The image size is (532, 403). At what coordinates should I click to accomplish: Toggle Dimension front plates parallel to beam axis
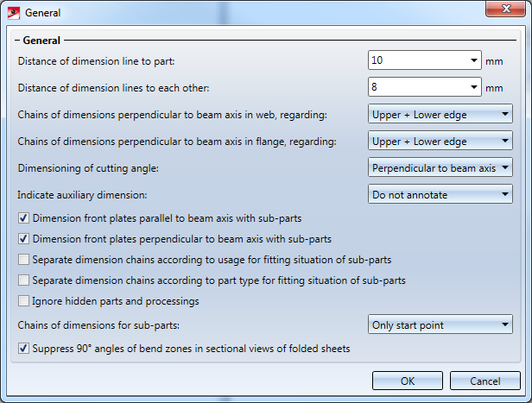point(24,218)
